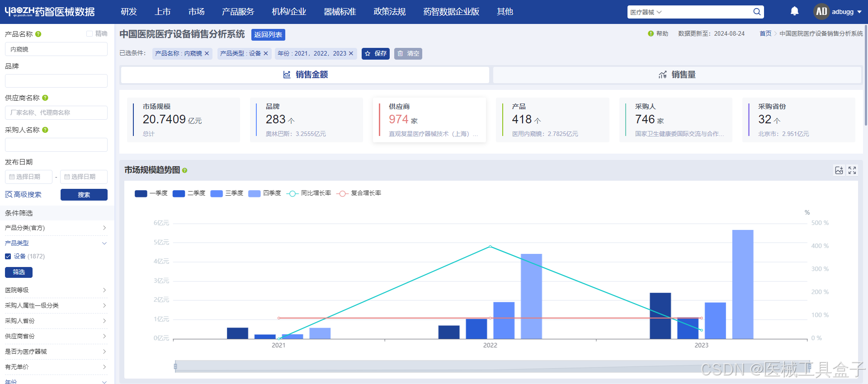This screenshot has height=384, width=868.
Task: Toggle 三季度 legend series
Action: (x=227, y=193)
